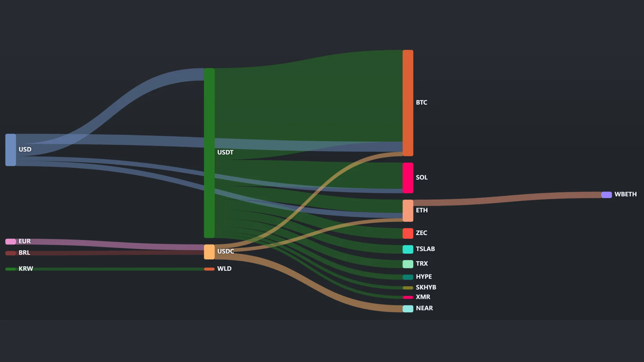Select the purple WBETH node

click(607, 195)
